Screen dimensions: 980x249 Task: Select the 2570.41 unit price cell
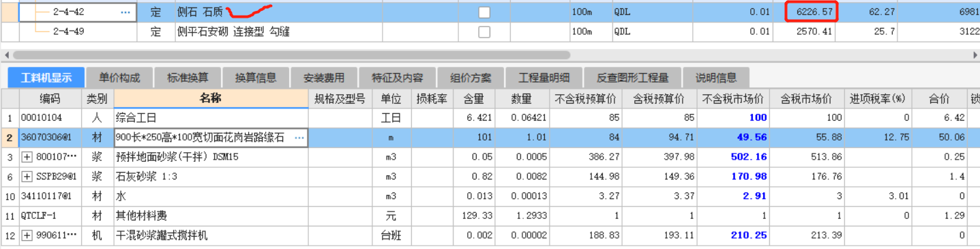click(812, 32)
